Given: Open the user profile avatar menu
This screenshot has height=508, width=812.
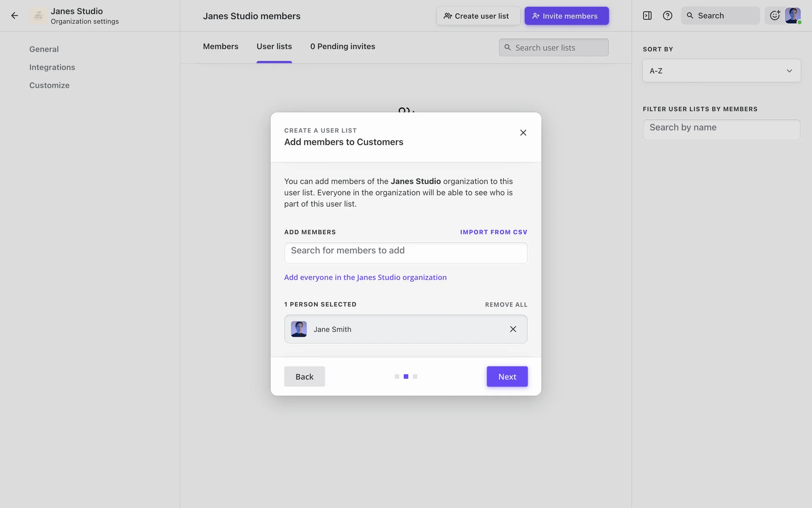Looking at the screenshot, I should [x=793, y=16].
